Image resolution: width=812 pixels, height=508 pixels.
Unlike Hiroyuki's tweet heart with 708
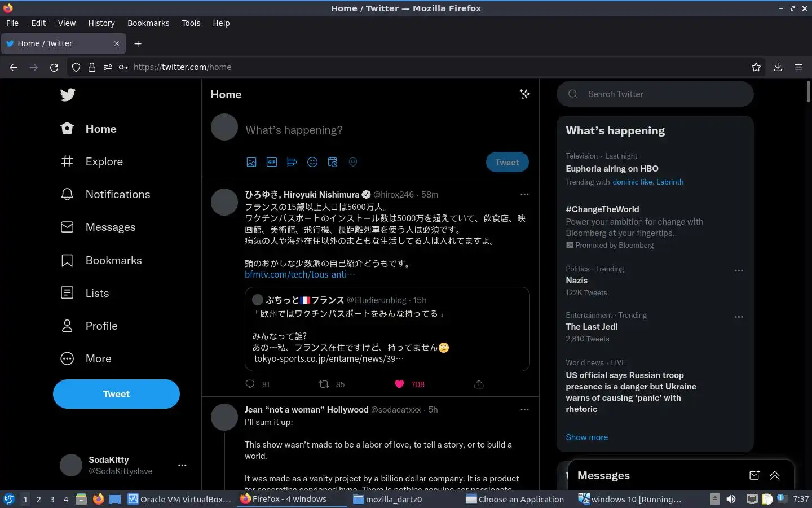coord(399,384)
